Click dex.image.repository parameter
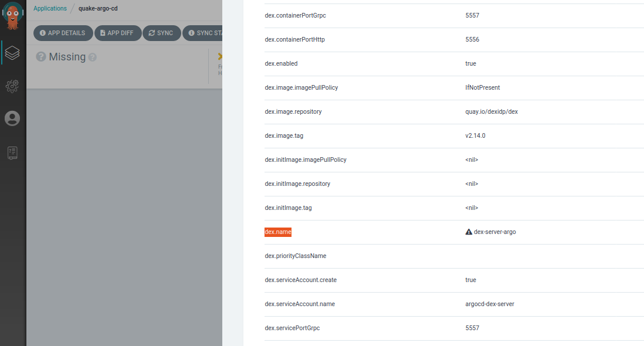Image resolution: width=644 pixels, height=346 pixels. pos(293,111)
